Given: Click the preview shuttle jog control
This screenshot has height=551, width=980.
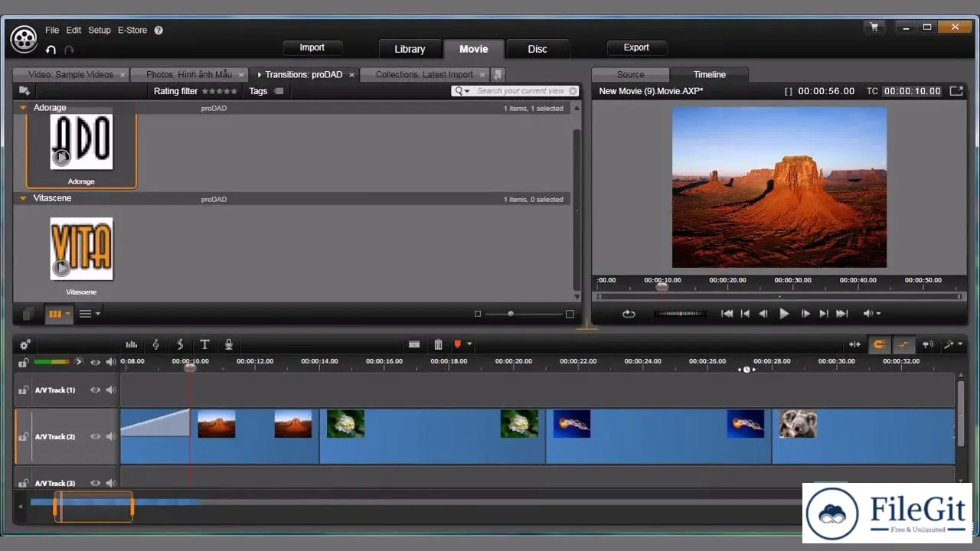Looking at the screenshot, I should (x=680, y=314).
